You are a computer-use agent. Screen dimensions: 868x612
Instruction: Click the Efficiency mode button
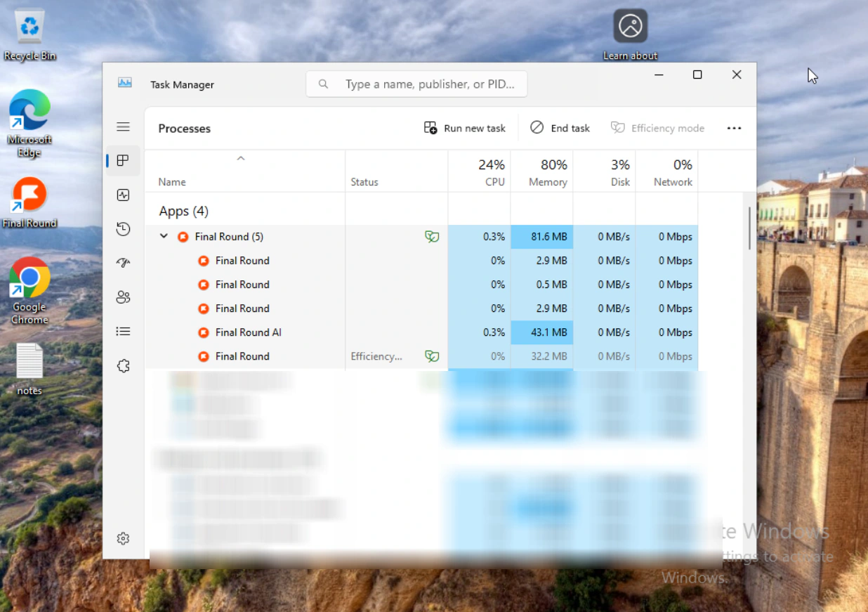click(x=657, y=128)
